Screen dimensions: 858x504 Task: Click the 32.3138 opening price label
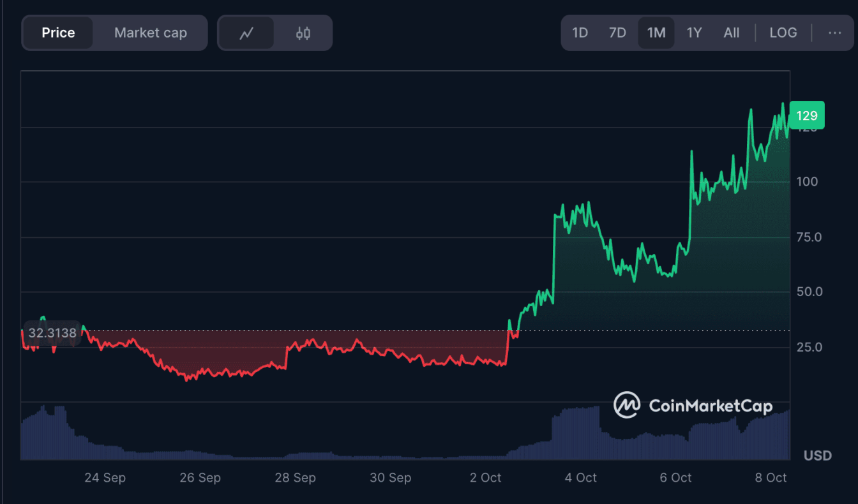[52, 333]
